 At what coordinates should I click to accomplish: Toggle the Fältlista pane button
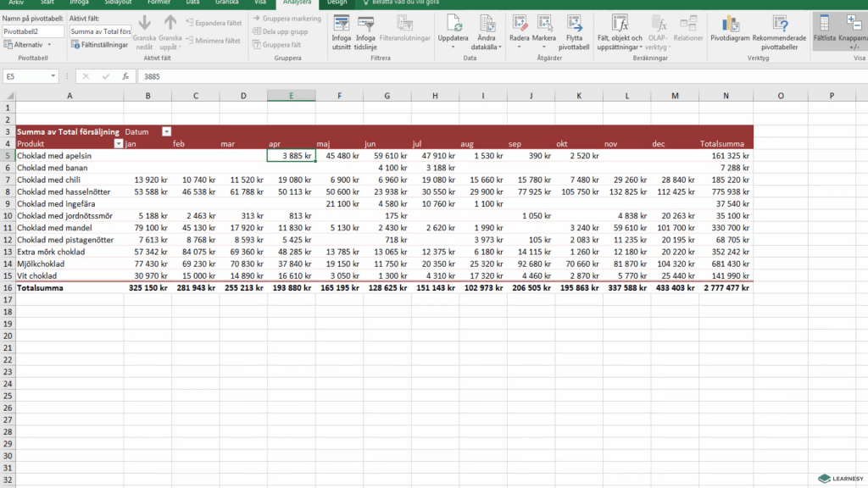pyautogui.click(x=823, y=24)
